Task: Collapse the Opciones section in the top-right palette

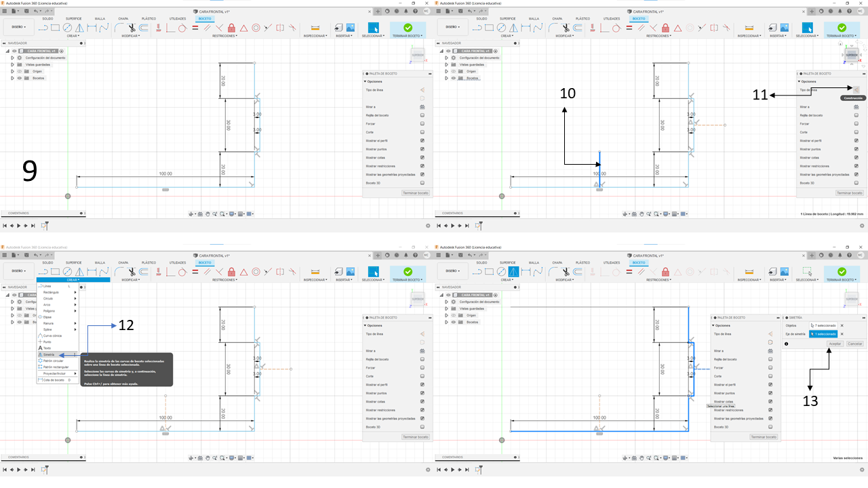Action: coord(799,81)
